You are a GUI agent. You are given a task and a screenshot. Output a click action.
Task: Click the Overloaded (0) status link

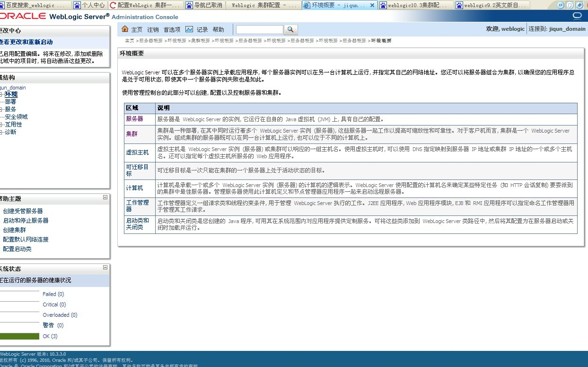click(x=60, y=315)
